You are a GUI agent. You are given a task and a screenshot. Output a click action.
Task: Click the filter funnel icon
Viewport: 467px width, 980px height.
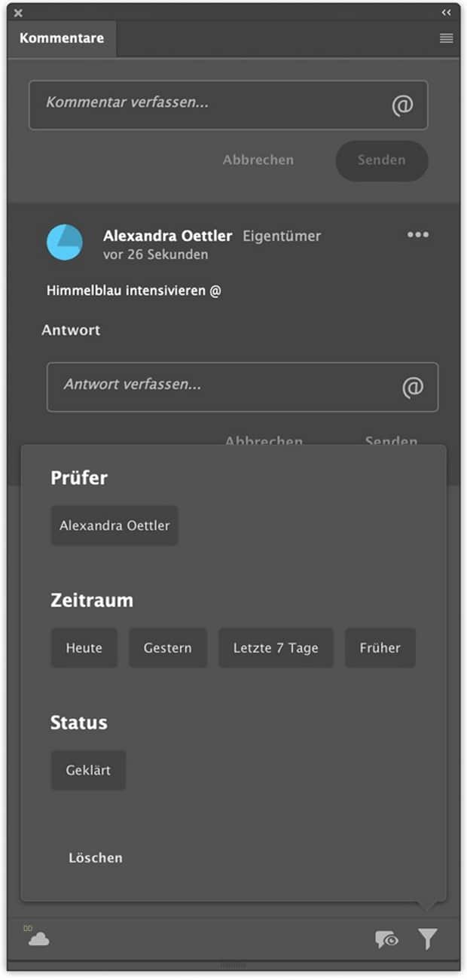pyautogui.click(x=427, y=939)
